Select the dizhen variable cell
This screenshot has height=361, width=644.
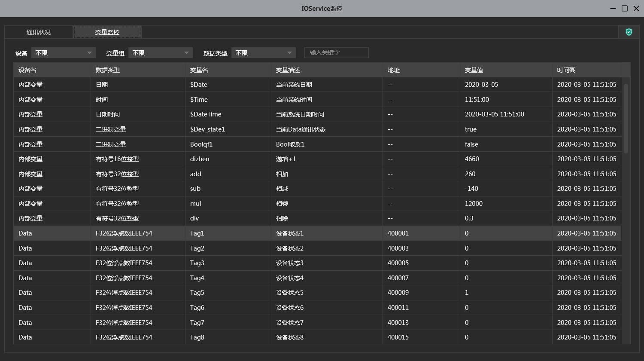[228, 159]
